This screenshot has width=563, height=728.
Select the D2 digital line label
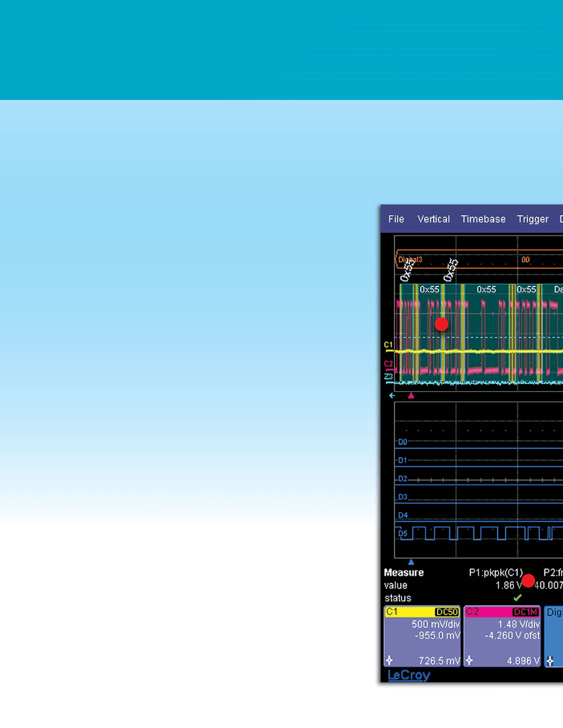pyautogui.click(x=403, y=478)
